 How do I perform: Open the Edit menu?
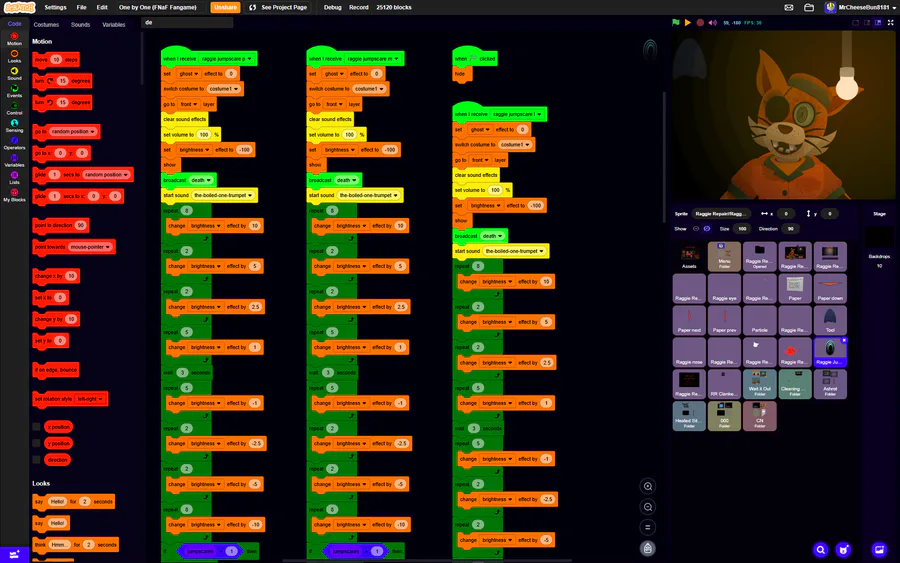tap(102, 7)
